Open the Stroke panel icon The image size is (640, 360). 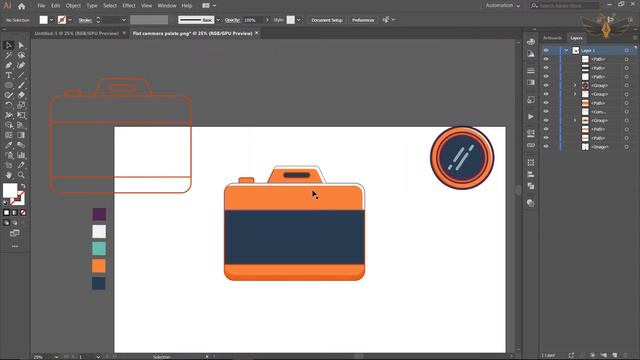pos(531,71)
